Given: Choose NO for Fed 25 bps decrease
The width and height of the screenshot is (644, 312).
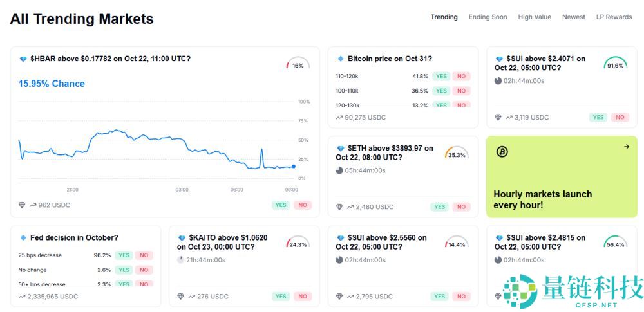Looking at the screenshot, I should [144, 255].
